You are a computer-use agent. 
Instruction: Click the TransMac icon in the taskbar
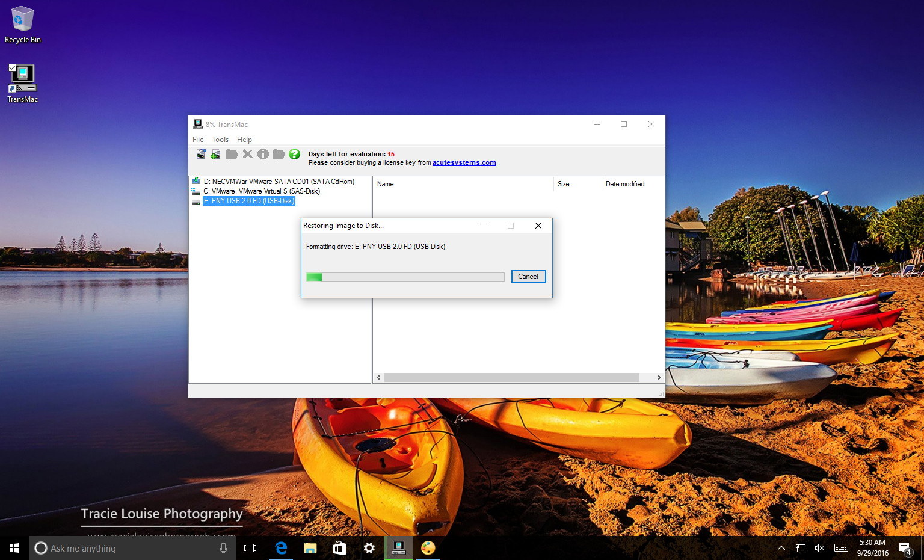pyautogui.click(x=398, y=548)
